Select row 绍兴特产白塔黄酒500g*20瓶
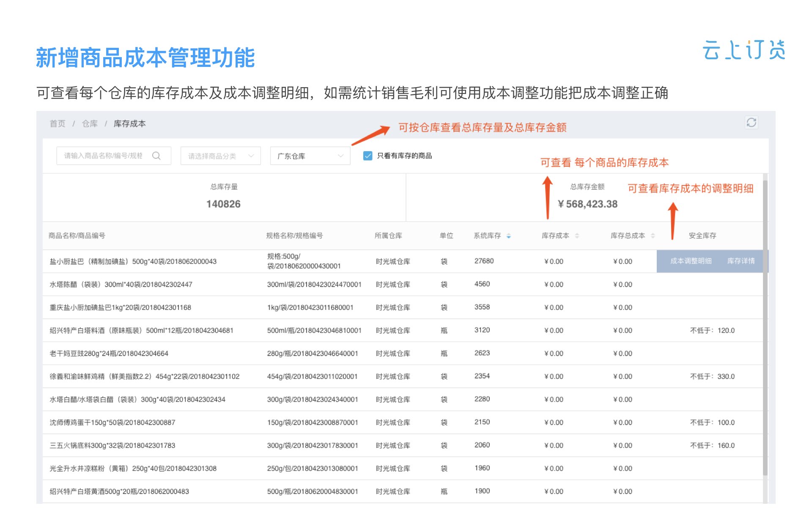812x508 pixels. (x=403, y=491)
